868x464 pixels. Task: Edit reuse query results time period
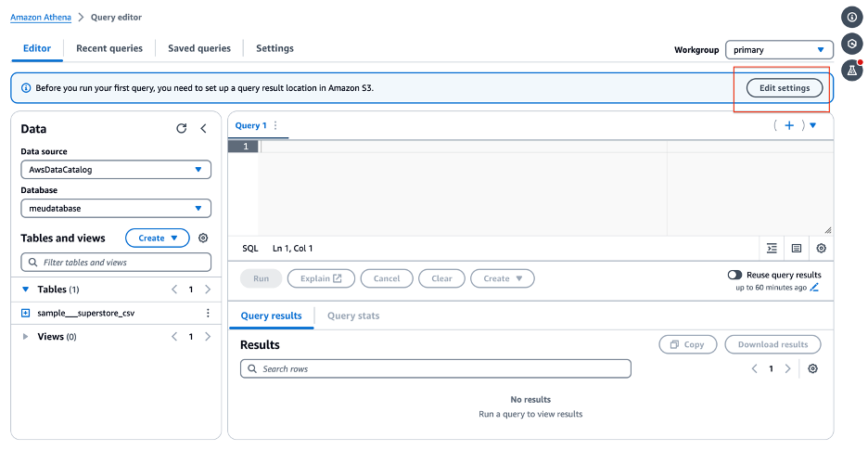[814, 288]
